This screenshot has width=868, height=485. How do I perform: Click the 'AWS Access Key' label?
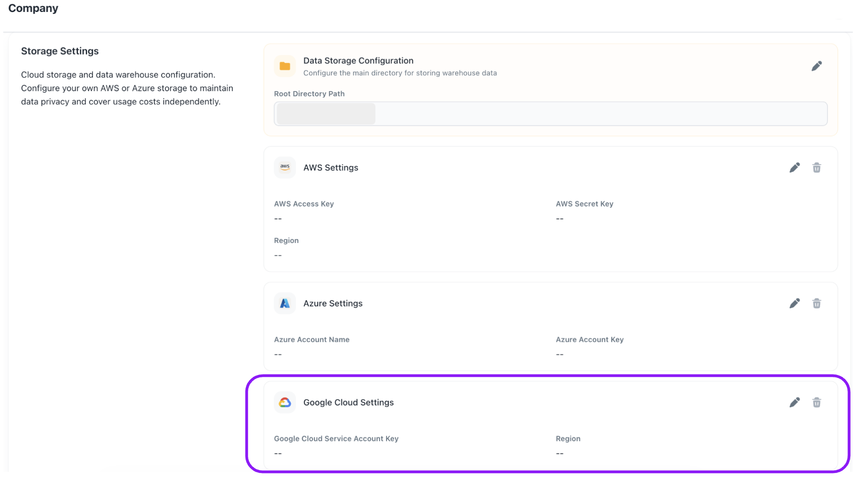304,204
